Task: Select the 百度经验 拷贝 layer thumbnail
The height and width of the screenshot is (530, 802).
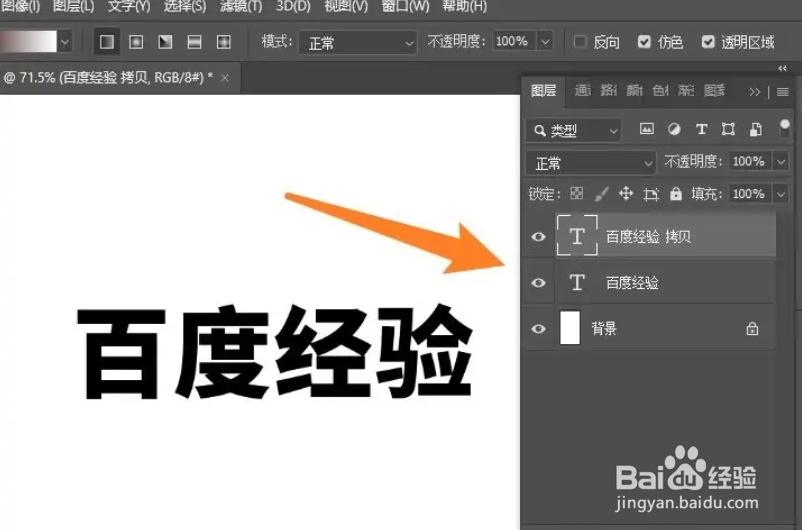Action: click(x=577, y=235)
